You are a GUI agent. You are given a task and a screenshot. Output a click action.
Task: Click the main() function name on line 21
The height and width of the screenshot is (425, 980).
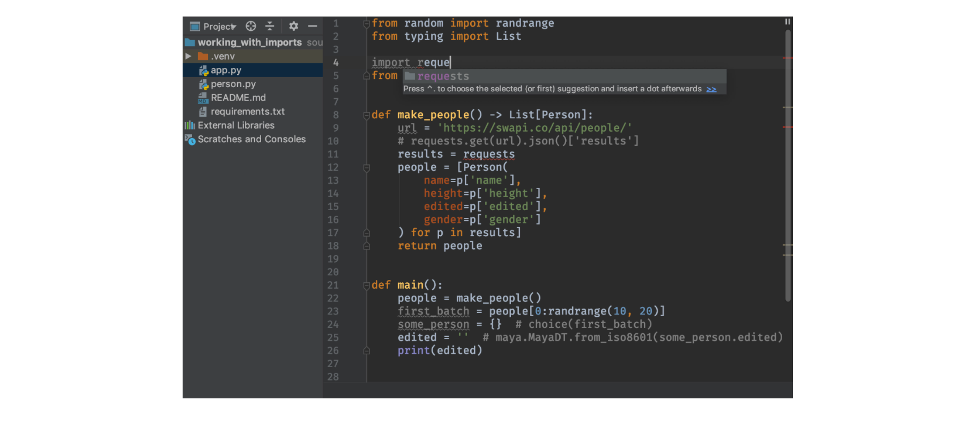tap(410, 285)
